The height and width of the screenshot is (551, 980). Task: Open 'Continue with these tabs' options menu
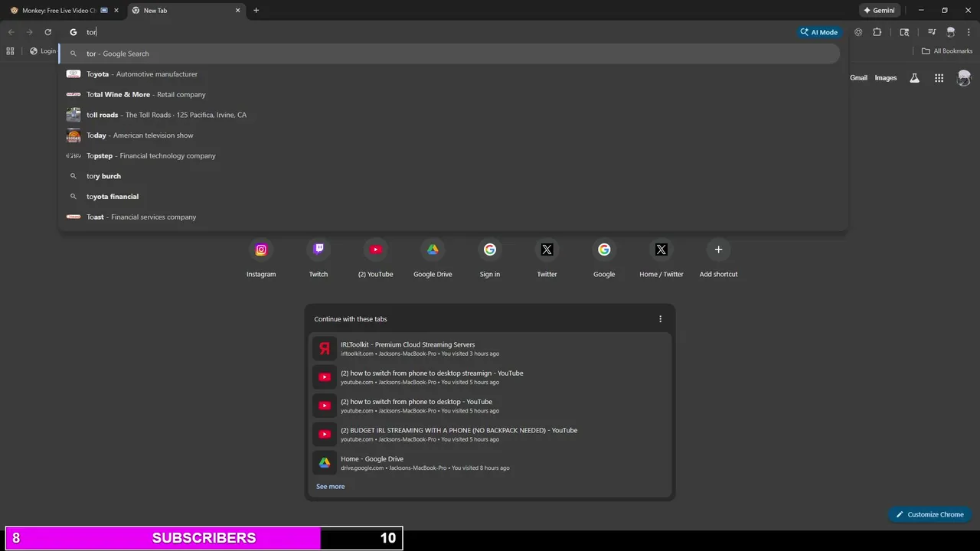(x=661, y=319)
